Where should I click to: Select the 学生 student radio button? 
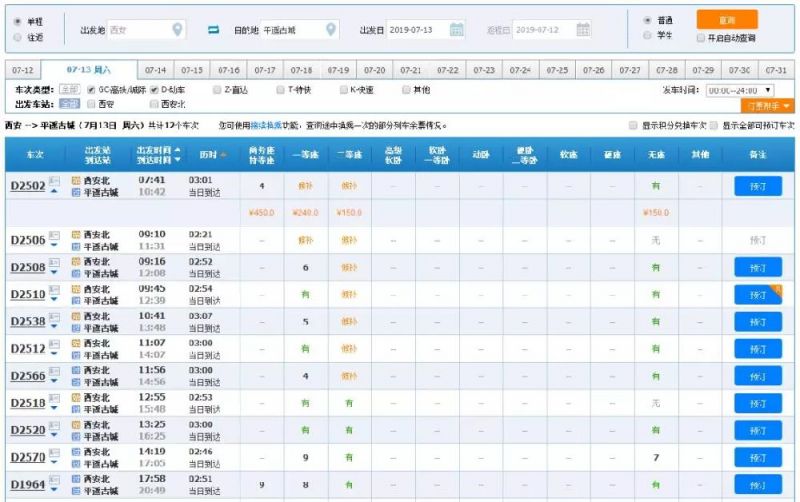coord(647,35)
